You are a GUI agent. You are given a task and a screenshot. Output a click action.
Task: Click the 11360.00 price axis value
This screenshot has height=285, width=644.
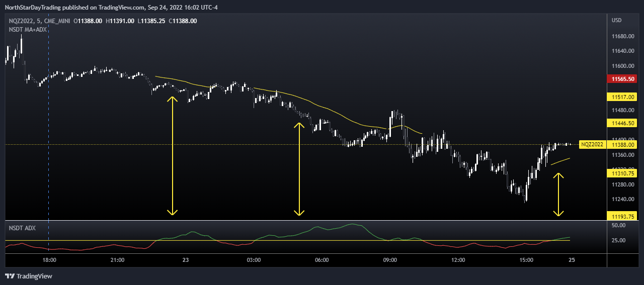(622, 155)
